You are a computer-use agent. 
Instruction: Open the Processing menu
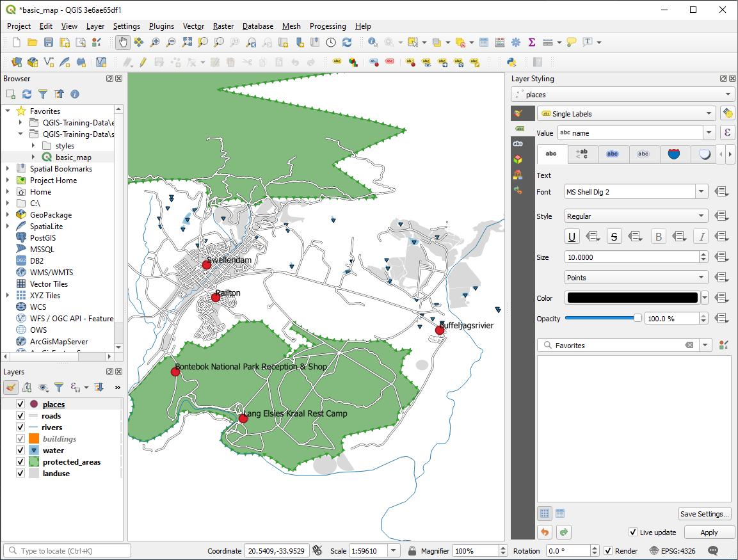[x=327, y=26]
